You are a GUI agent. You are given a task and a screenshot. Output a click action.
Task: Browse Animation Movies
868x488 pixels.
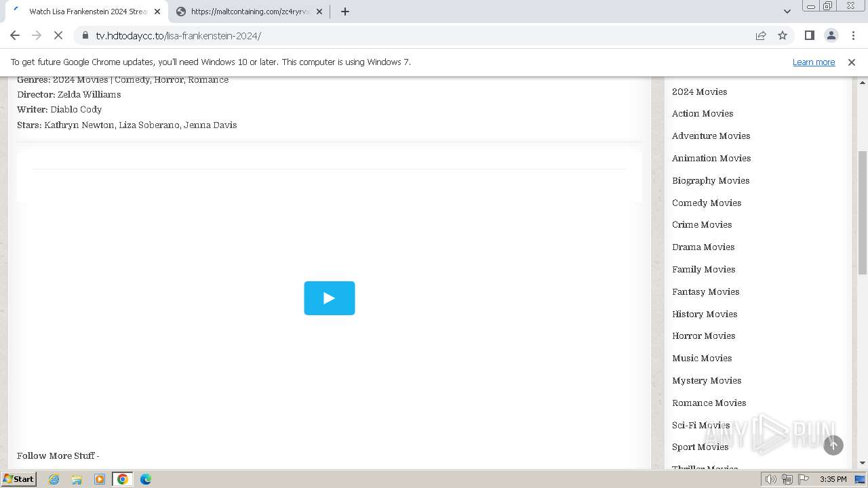click(711, 158)
